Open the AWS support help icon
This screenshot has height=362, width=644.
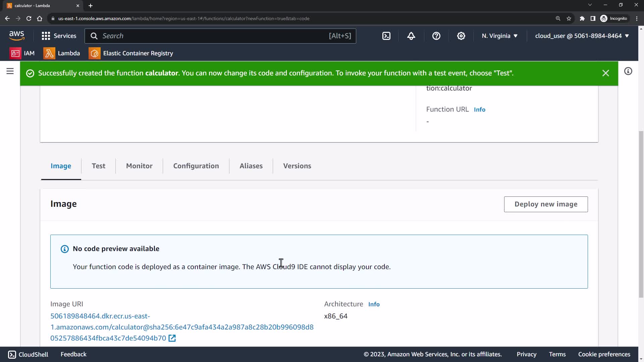pos(436,36)
